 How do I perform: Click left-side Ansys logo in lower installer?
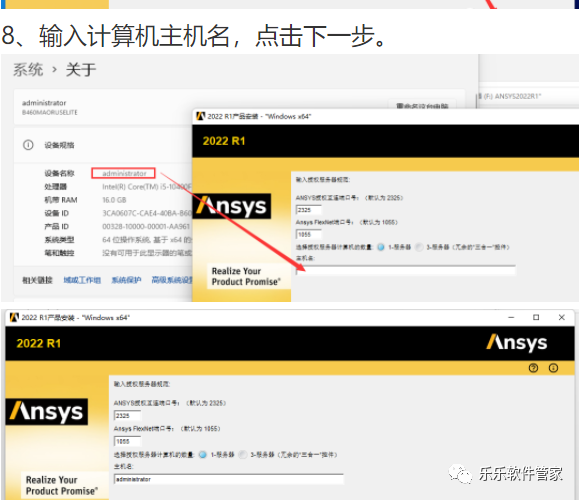(x=47, y=411)
